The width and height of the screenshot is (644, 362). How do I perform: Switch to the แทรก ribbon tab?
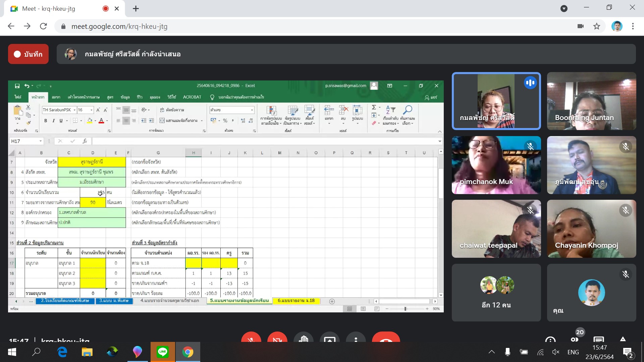[x=56, y=97]
